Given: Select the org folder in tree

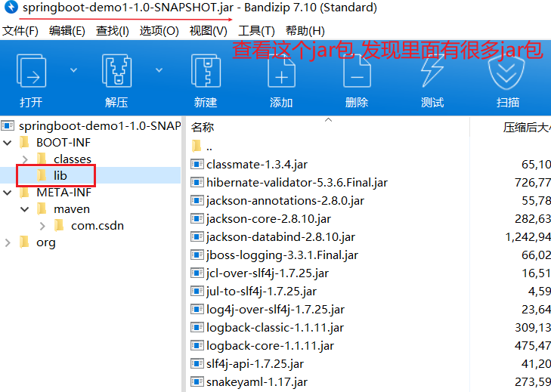Looking at the screenshot, I should pyautogui.click(x=45, y=242).
